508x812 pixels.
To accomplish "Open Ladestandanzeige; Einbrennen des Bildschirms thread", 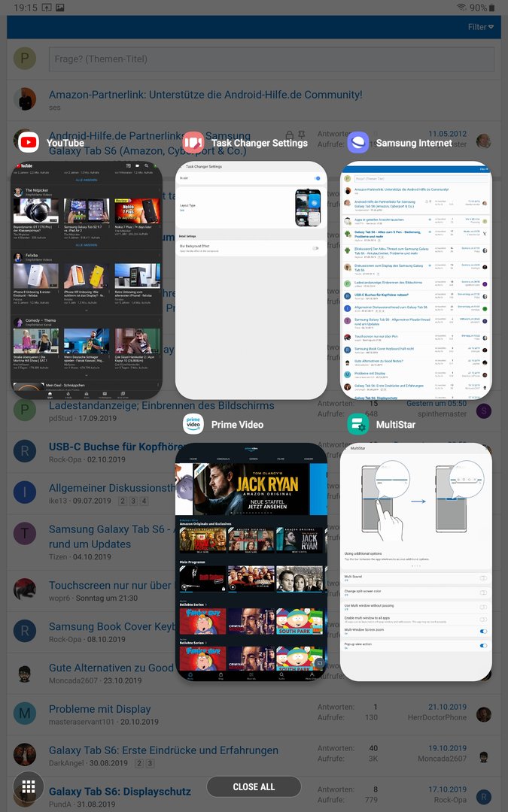I will (x=162, y=405).
